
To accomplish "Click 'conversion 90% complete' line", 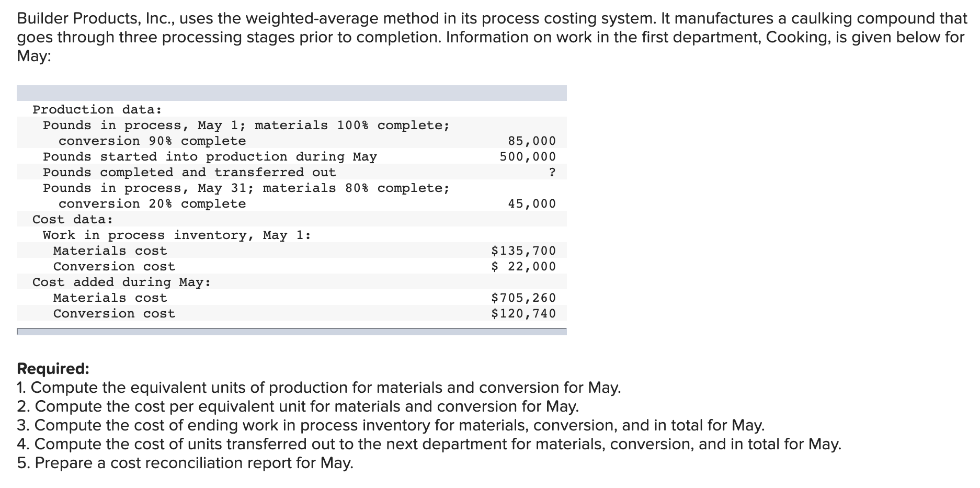I will [152, 141].
